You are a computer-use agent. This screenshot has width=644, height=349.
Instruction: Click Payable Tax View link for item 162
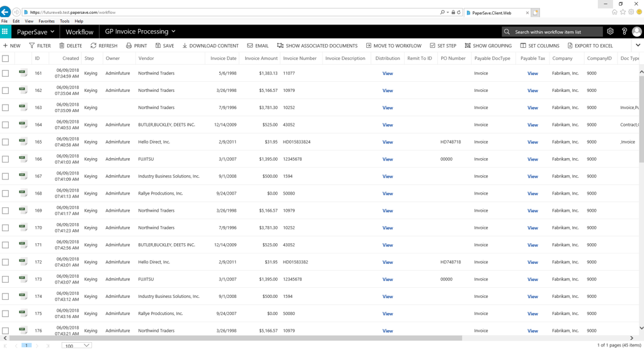tap(532, 91)
